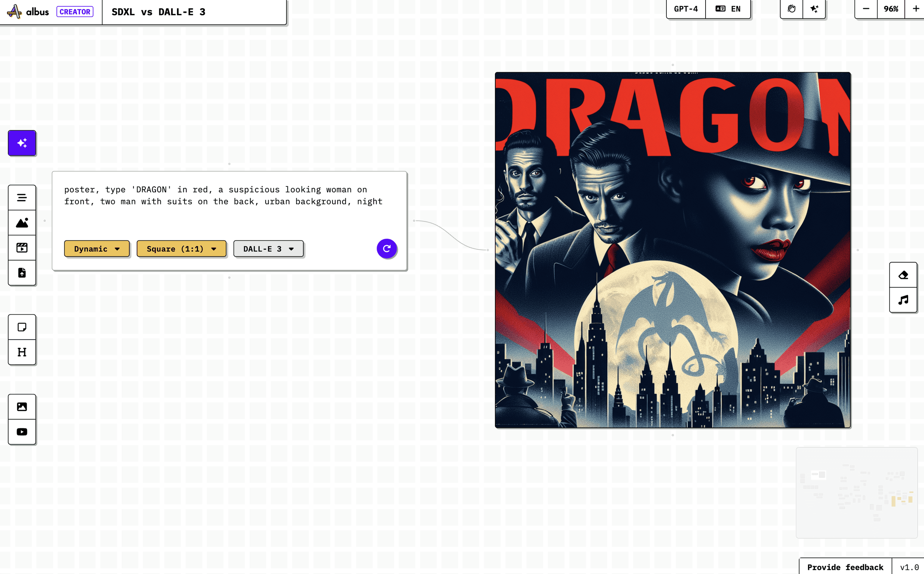The height and width of the screenshot is (574, 924).
Task: Click the purple AI sparkle tool button
Action: tap(22, 143)
